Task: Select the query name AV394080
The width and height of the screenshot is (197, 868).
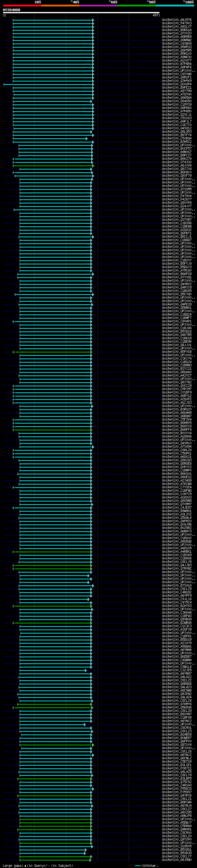Action: (x=11, y=10)
